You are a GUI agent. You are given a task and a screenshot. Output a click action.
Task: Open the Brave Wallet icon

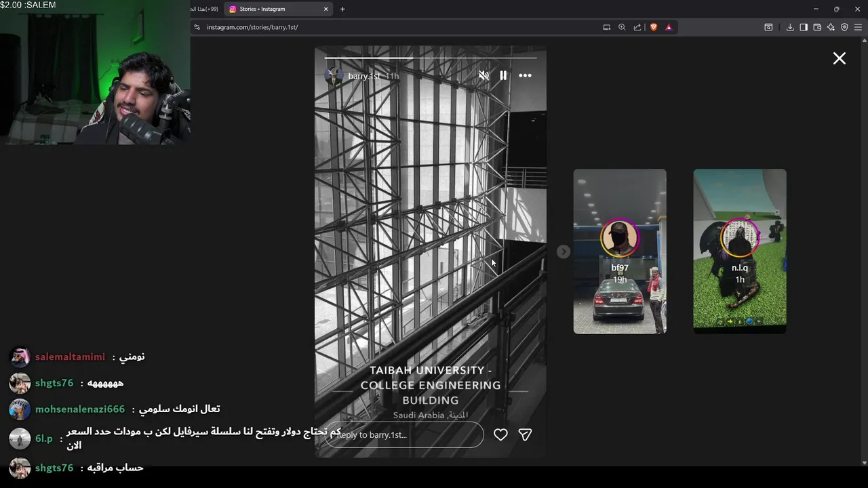817,27
